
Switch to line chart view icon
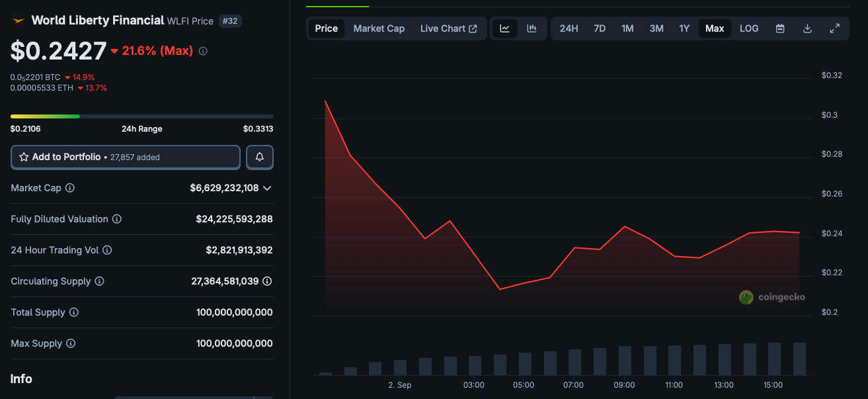[x=504, y=28]
